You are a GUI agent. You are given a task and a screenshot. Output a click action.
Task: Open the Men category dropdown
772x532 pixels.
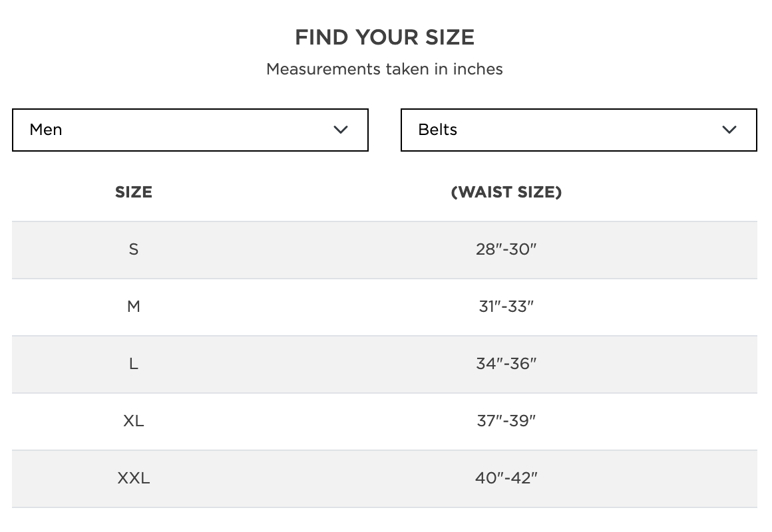pyautogui.click(x=190, y=130)
